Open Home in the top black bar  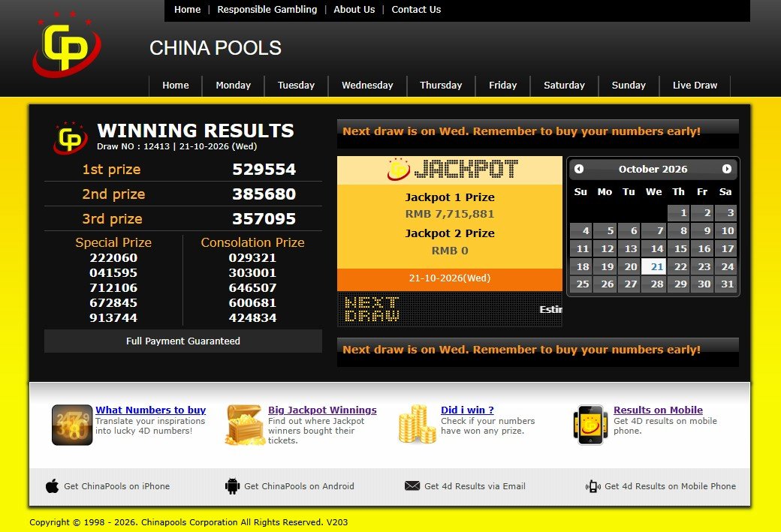pos(187,10)
